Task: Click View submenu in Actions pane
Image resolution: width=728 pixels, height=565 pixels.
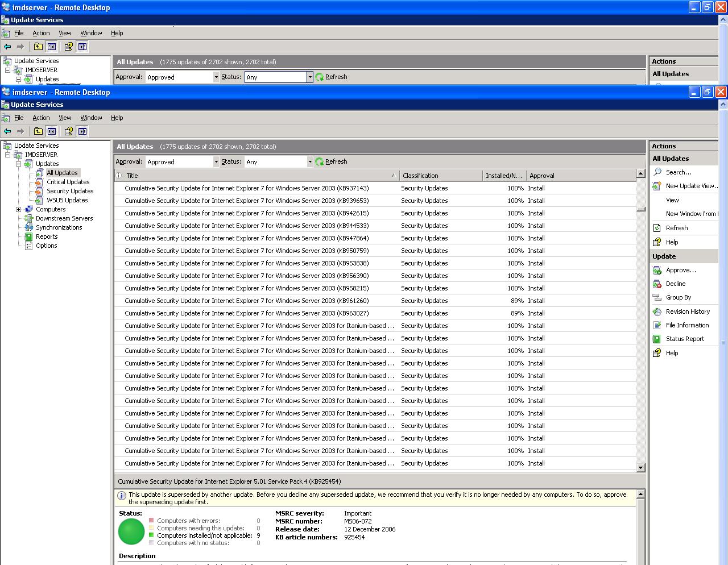Action: click(x=672, y=200)
